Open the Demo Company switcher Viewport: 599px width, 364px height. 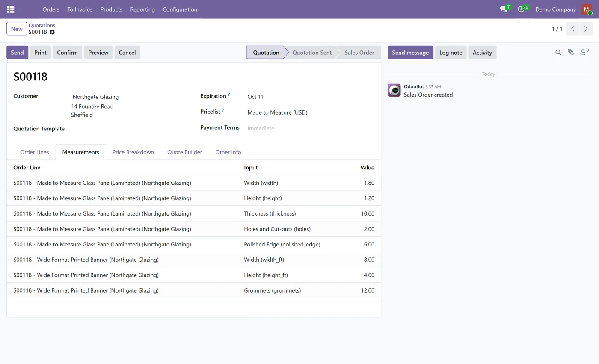[x=555, y=9]
